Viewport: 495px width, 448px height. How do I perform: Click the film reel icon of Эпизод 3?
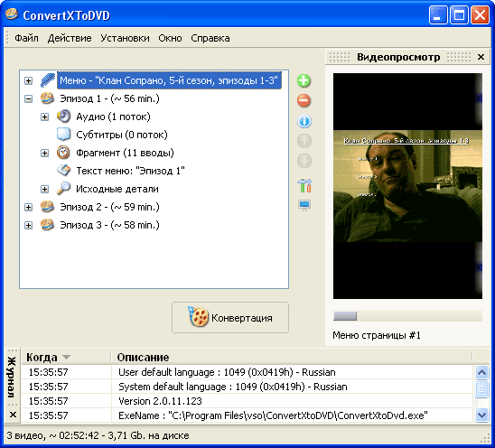point(47,225)
